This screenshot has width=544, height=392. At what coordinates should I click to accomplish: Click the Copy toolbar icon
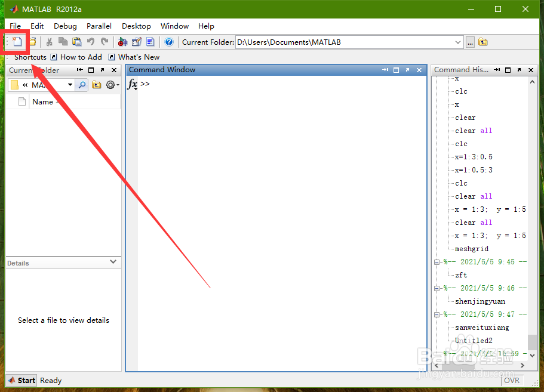tap(63, 42)
